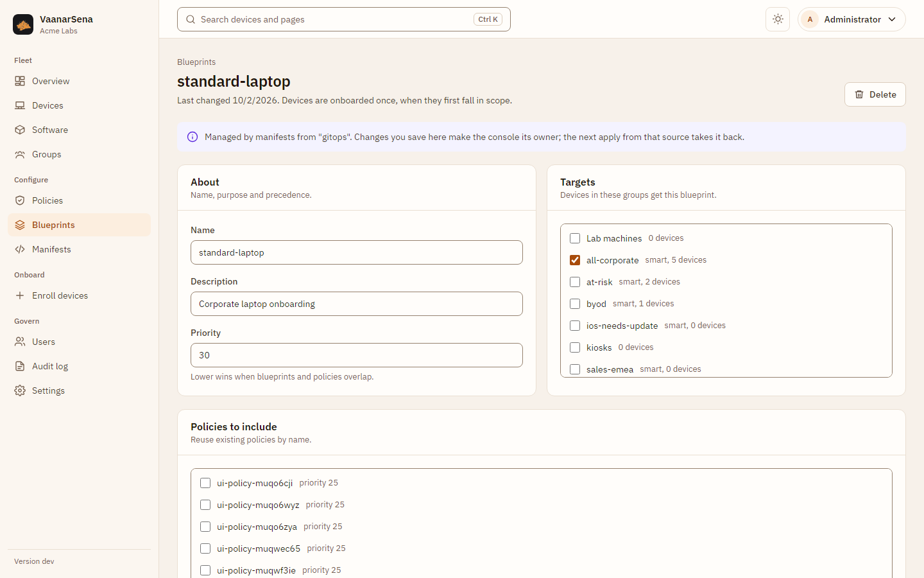
Task: Click the Ctrl K shortcut badge
Action: pyautogui.click(x=488, y=19)
